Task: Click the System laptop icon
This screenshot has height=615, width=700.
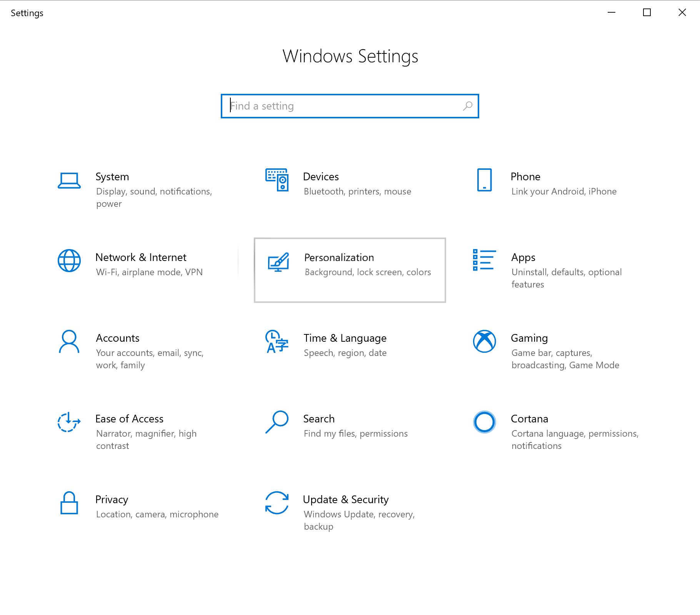Action: (69, 180)
